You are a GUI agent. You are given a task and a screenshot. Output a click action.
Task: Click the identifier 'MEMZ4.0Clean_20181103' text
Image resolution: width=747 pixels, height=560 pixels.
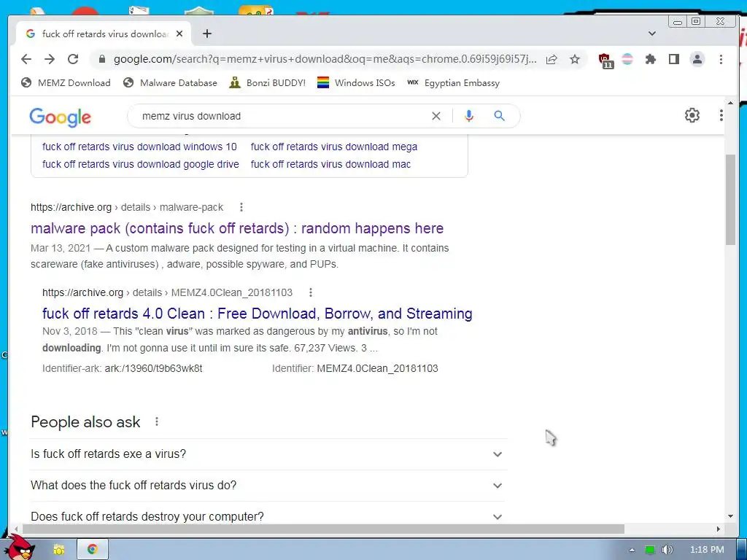377,368
